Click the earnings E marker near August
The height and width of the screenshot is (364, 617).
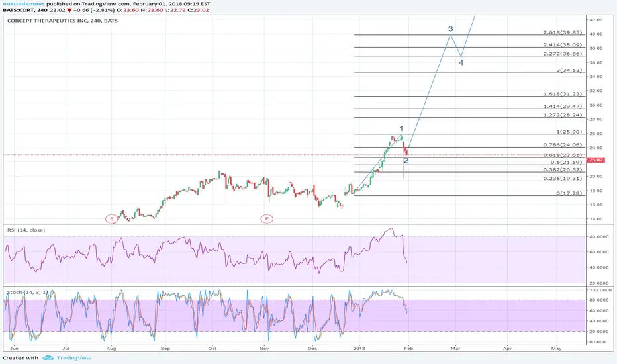click(x=112, y=219)
